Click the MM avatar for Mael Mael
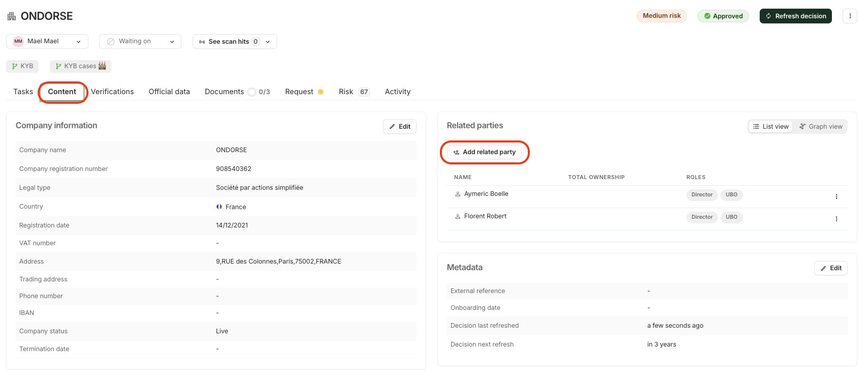This screenshot has height=374, width=868. tap(18, 41)
